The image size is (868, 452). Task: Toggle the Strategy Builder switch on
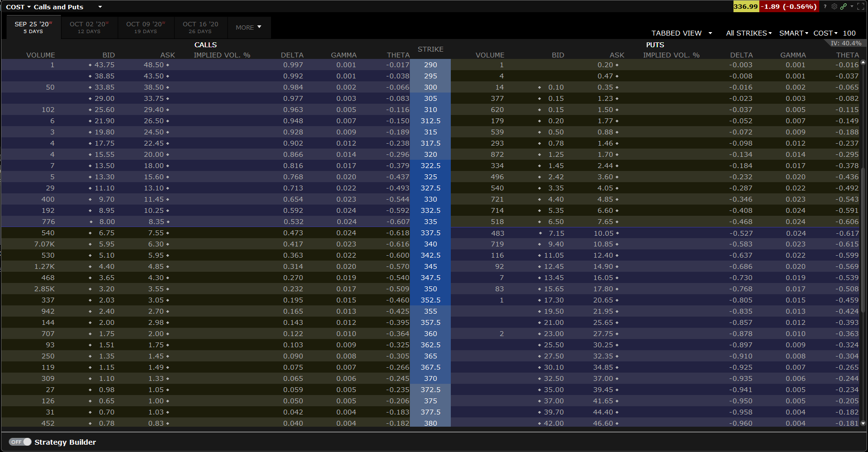20,442
